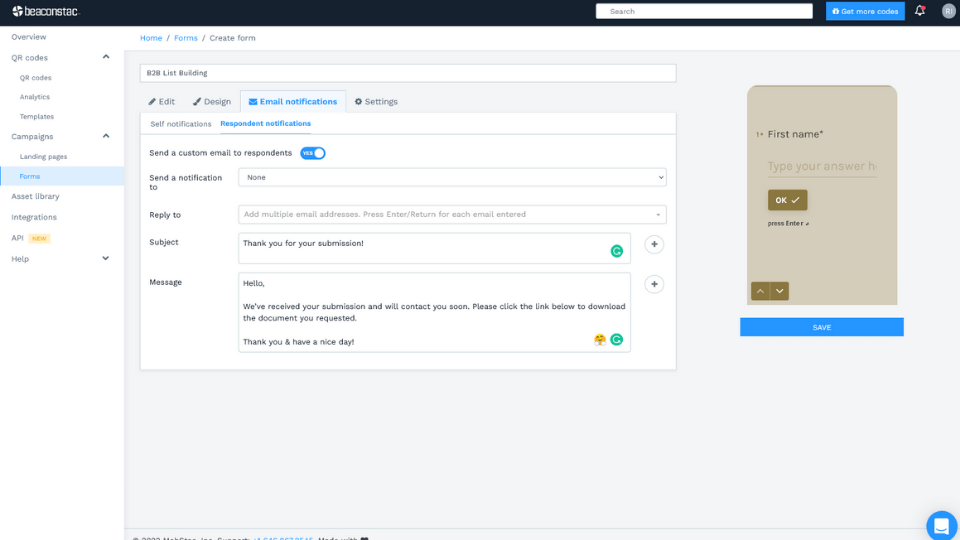960x540 pixels.
Task: Click the form name field B2B List Building
Action: pyautogui.click(x=408, y=73)
